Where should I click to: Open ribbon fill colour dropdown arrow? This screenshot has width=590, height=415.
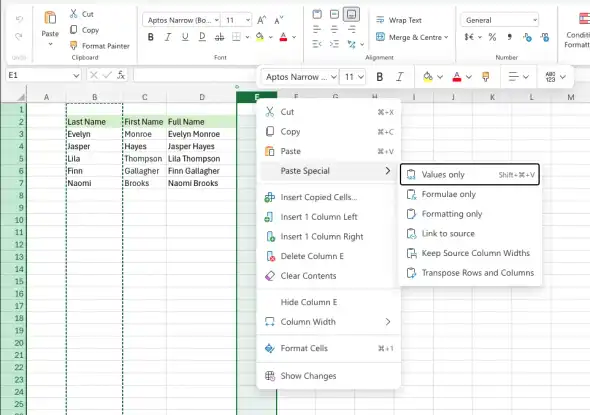(270, 37)
